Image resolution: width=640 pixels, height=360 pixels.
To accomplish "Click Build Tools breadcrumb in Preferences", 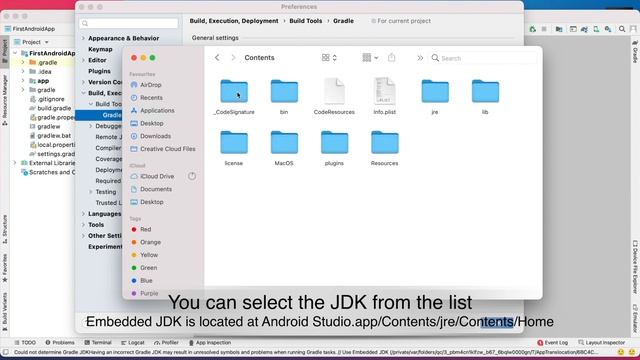I will coord(306,21).
